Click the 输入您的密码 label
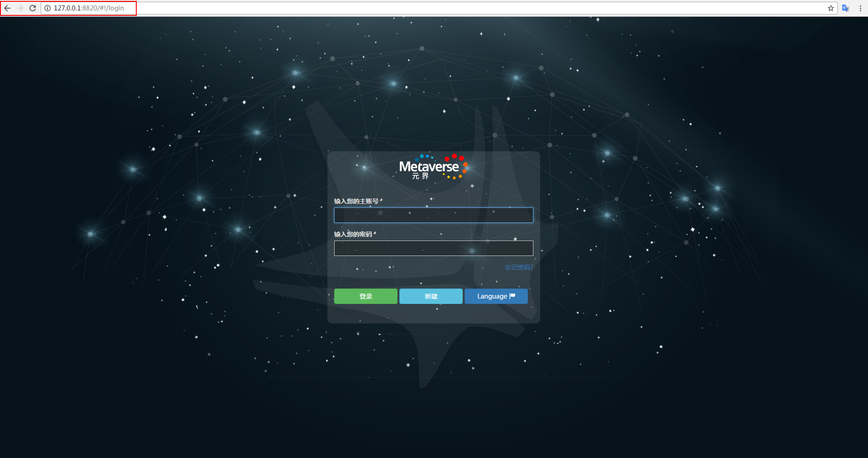The width and height of the screenshot is (868, 458). 355,234
